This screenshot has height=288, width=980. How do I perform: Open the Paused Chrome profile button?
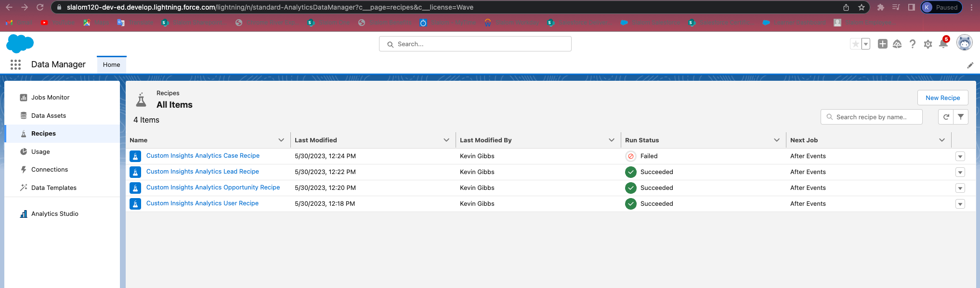coord(941,7)
